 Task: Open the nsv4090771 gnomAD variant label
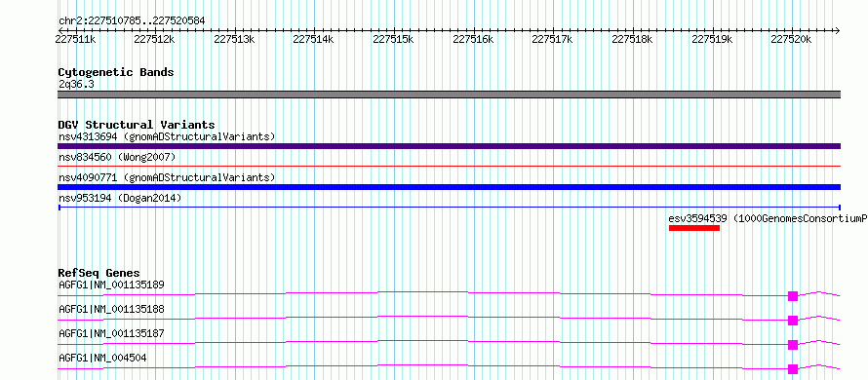[x=167, y=177]
